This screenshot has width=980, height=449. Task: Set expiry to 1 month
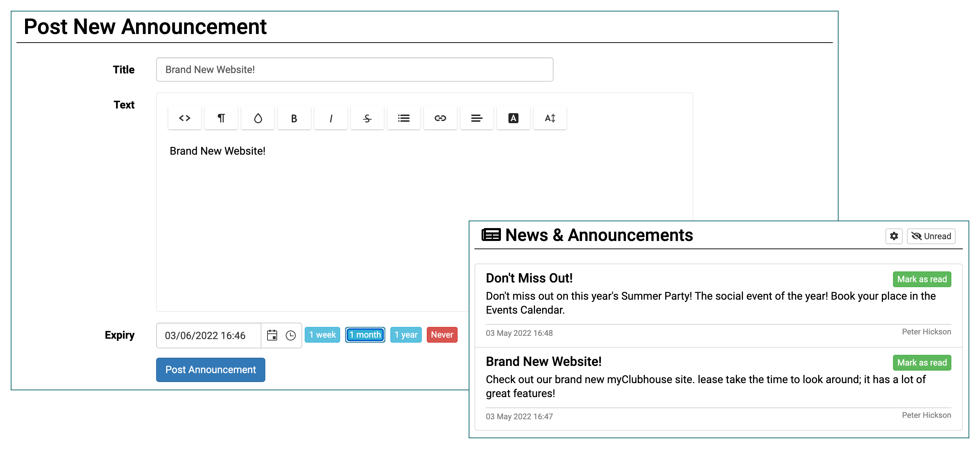(365, 335)
